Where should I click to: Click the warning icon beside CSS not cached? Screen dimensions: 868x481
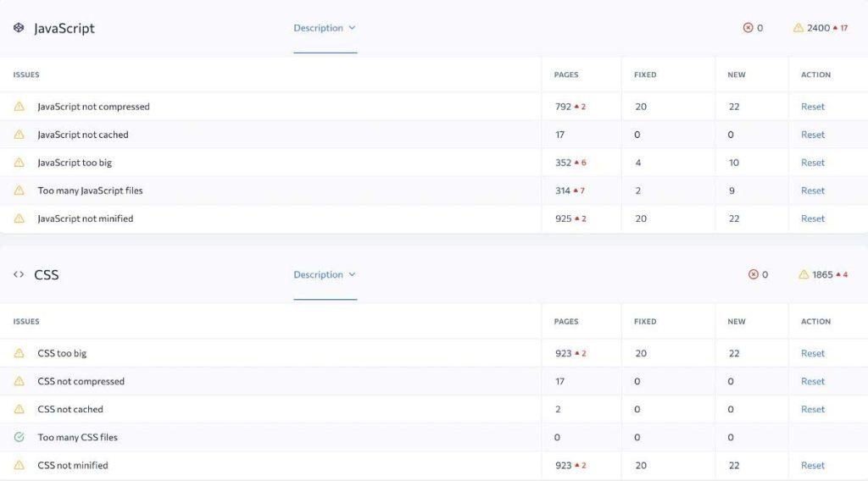coord(19,409)
